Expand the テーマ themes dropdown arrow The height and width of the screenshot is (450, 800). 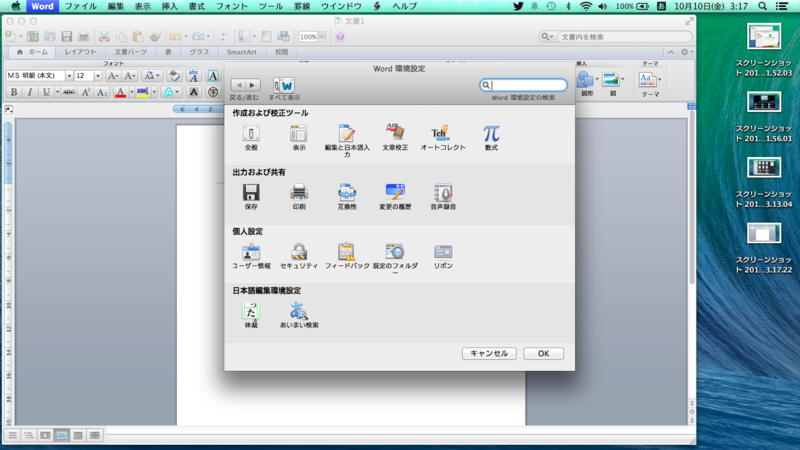point(660,80)
